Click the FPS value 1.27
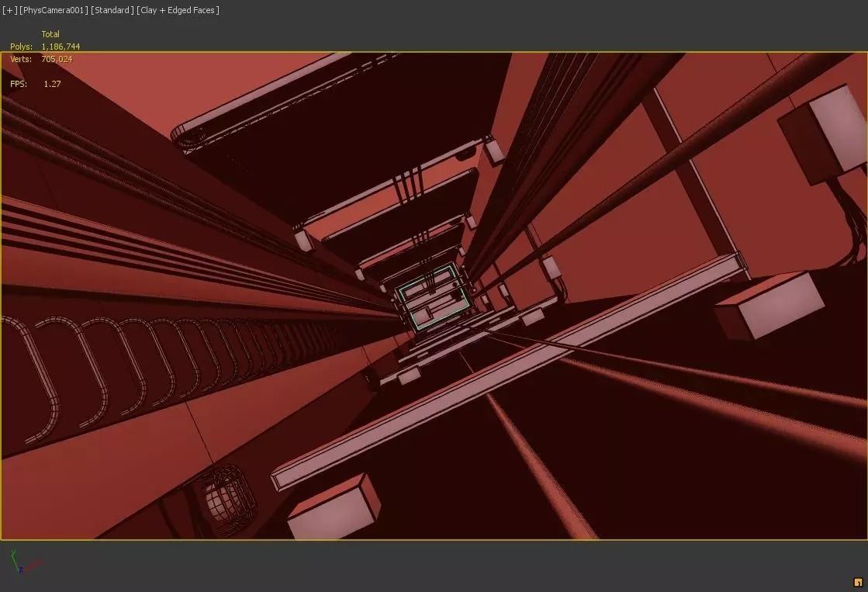This screenshot has width=868, height=592. pyautogui.click(x=53, y=84)
